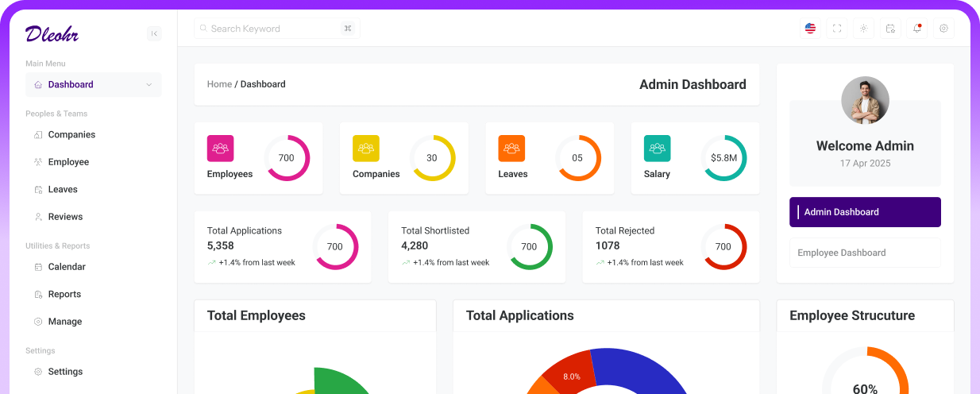Click the pink Employees card icon
This screenshot has width=980, height=394.
[220, 149]
